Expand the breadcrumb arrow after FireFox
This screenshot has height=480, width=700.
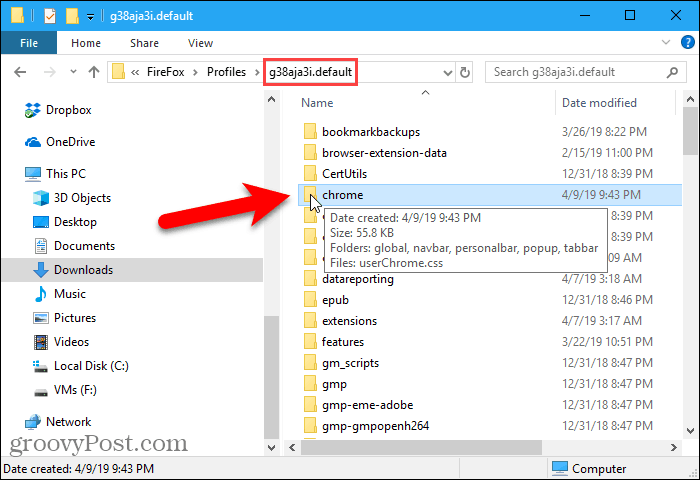point(196,72)
